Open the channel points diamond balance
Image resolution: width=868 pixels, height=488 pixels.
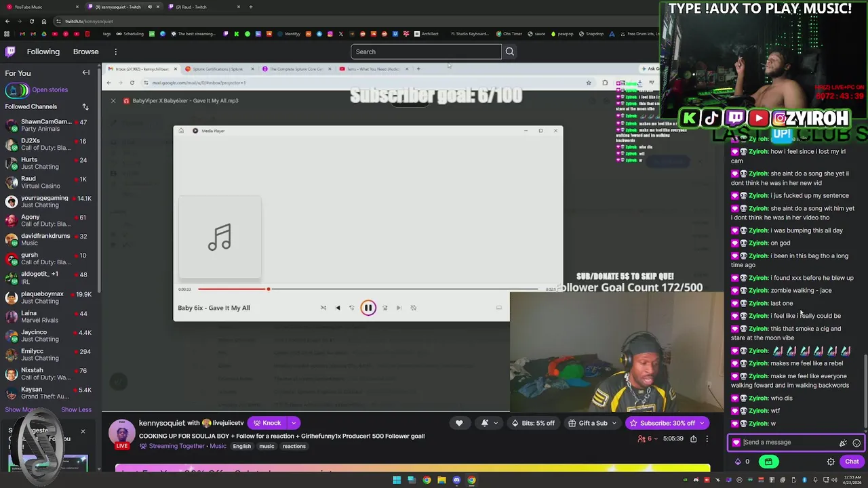pos(742,462)
